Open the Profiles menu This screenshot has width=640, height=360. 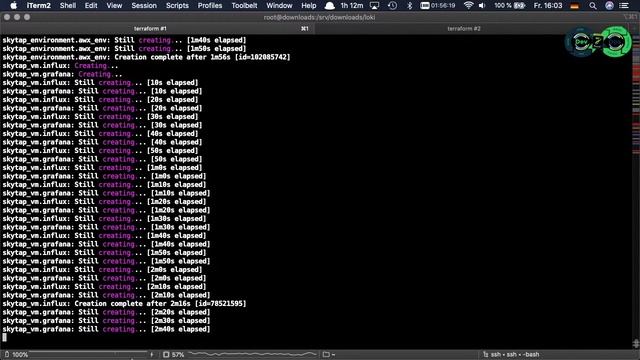210,6
